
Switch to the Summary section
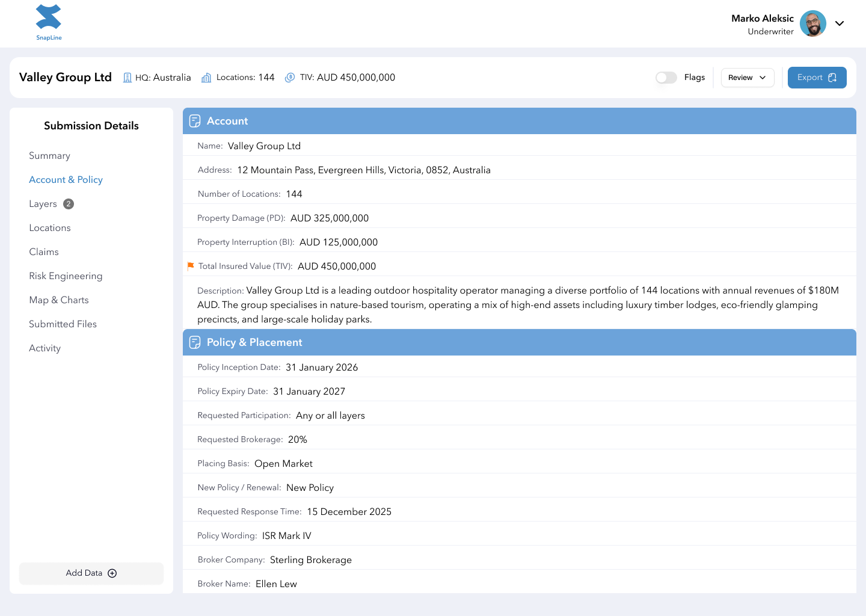pos(49,155)
